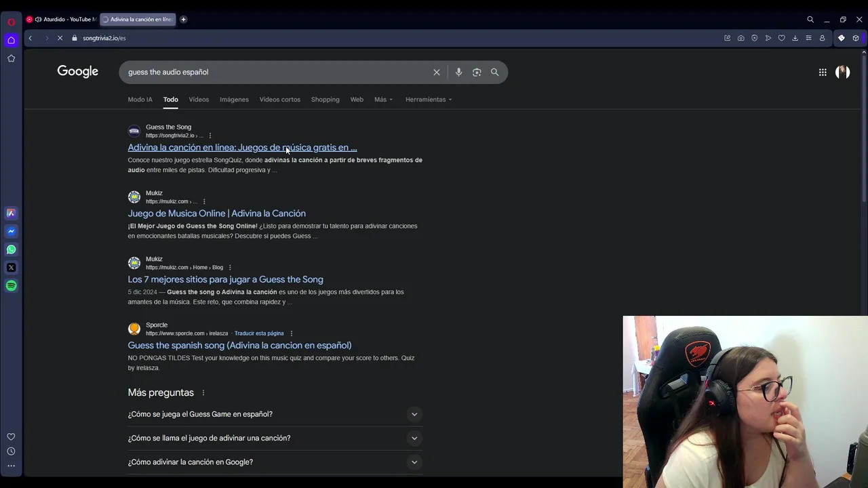This screenshot has height=488, width=868.
Task: Open a new tab with plus button
Action: (x=183, y=19)
